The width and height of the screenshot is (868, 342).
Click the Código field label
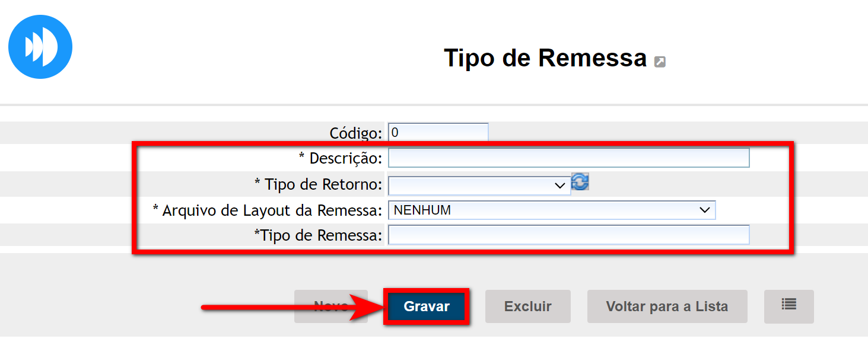tap(355, 133)
